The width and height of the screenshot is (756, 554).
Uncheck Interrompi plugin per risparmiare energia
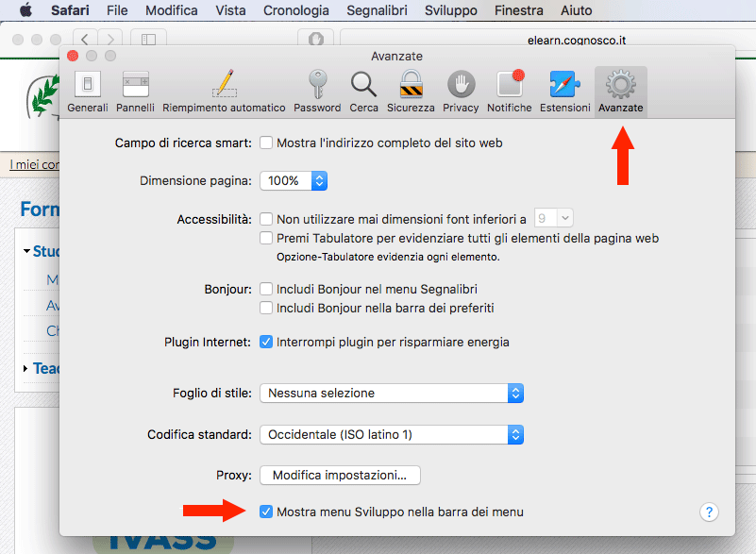[266, 342]
